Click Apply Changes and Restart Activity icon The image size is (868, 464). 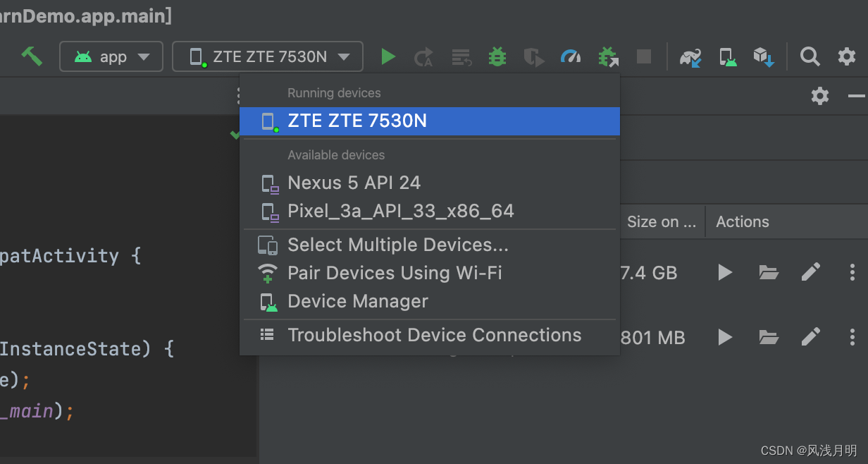pos(423,57)
